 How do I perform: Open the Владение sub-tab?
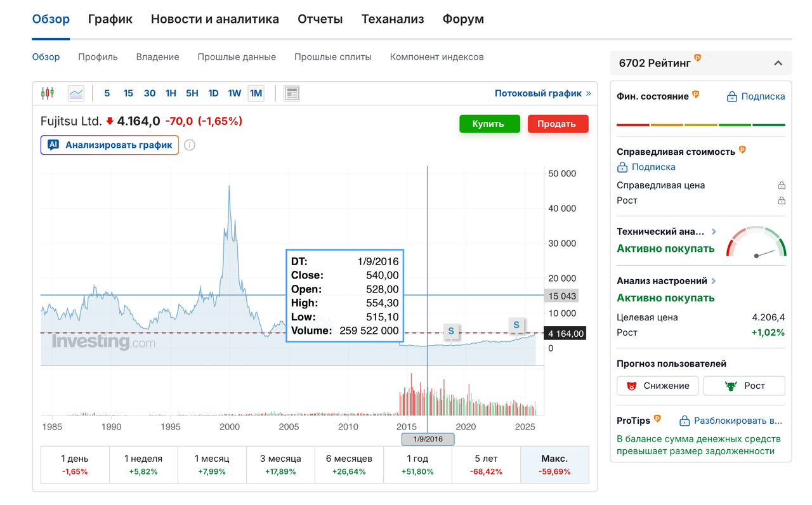(x=158, y=56)
